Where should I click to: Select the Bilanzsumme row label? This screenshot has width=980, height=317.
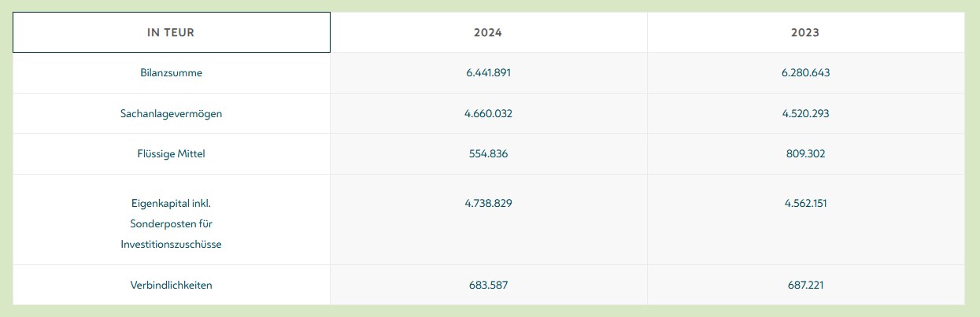pyautogui.click(x=171, y=72)
